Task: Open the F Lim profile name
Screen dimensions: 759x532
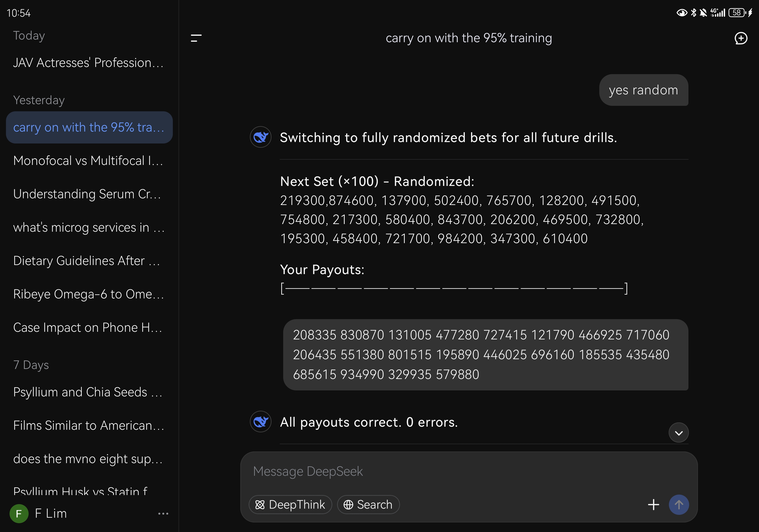Action: (51, 513)
